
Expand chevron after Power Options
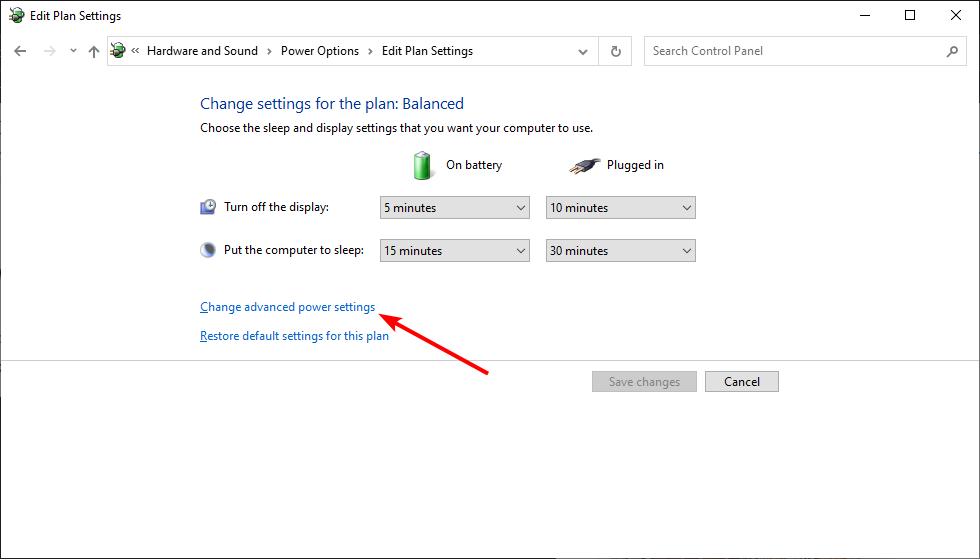click(x=370, y=51)
